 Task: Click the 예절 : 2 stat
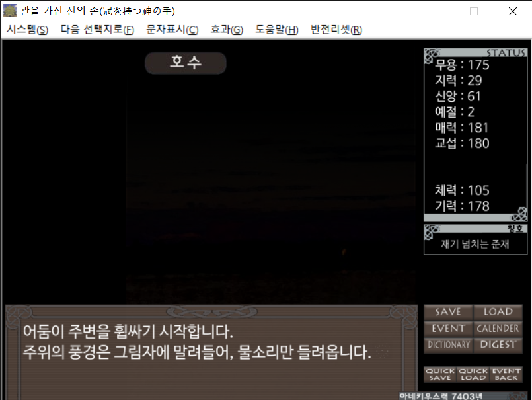click(x=455, y=112)
